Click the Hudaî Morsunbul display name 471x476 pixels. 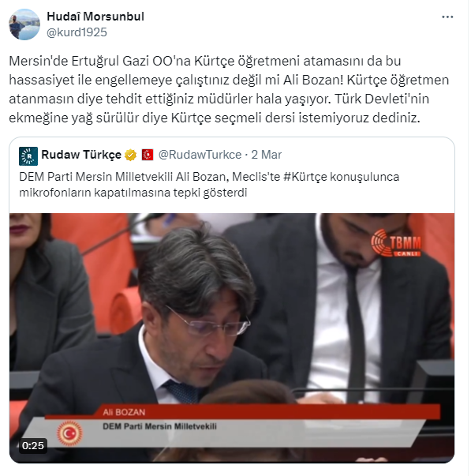coord(95,17)
